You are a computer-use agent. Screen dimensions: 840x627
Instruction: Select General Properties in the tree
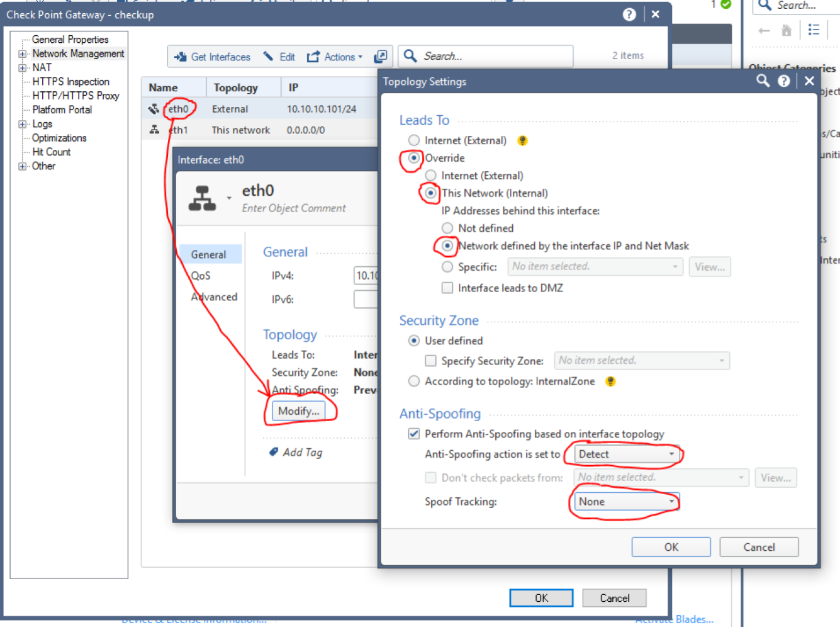[70, 40]
